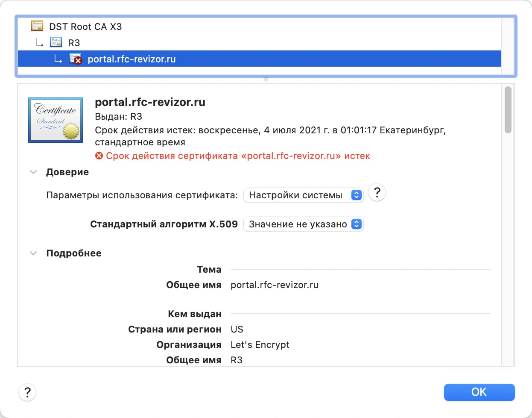Click the expired portal.rfc-revizor.ru certificate icon in tree
Image resolution: width=532 pixels, height=418 pixels.
pyautogui.click(x=76, y=59)
